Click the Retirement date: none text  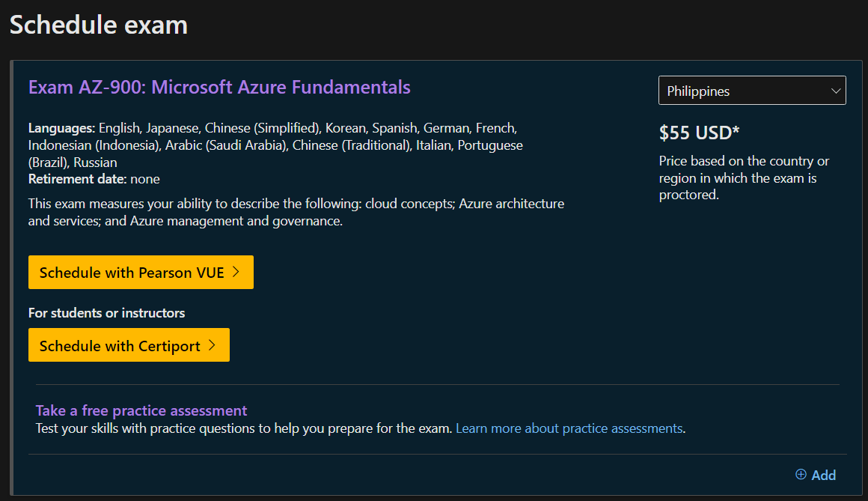pyautogui.click(x=94, y=179)
